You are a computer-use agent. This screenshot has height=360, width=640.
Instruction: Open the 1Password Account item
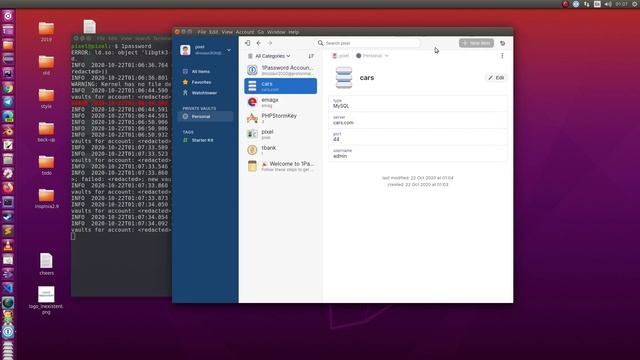(281, 70)
